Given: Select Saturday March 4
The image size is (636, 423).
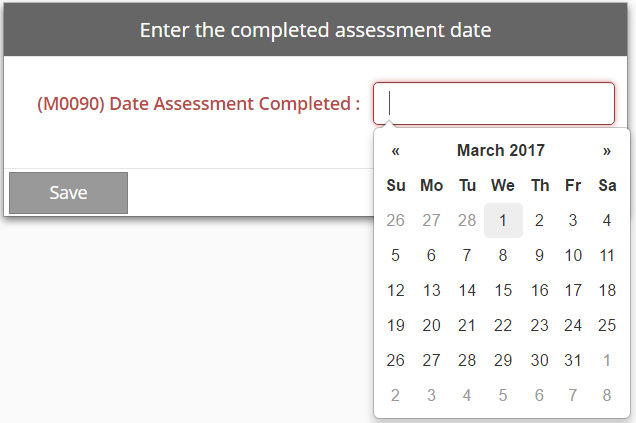Looking at the screenshot, I should point(607,220).
